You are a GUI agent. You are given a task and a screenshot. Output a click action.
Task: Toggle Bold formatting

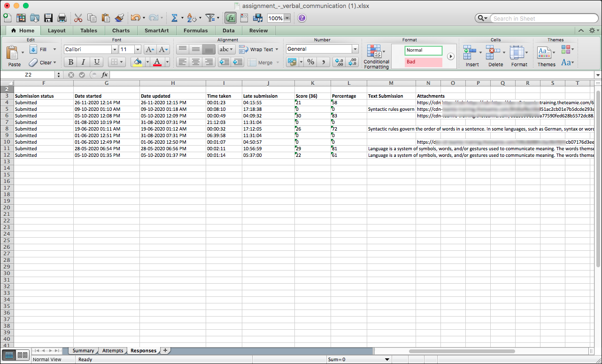coord(70,62)
